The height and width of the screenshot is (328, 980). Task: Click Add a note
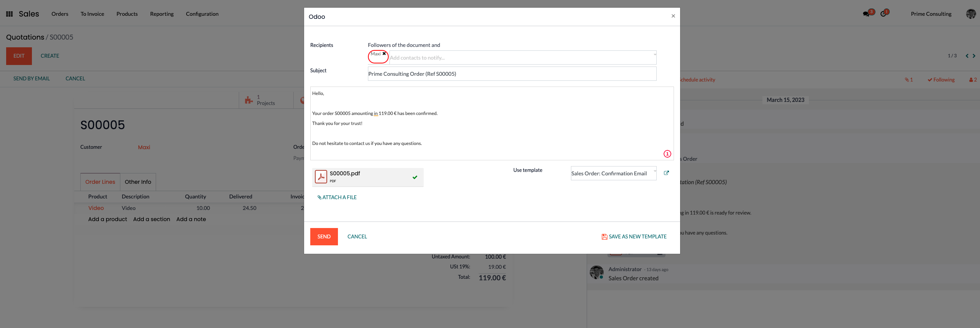point(191,219)
